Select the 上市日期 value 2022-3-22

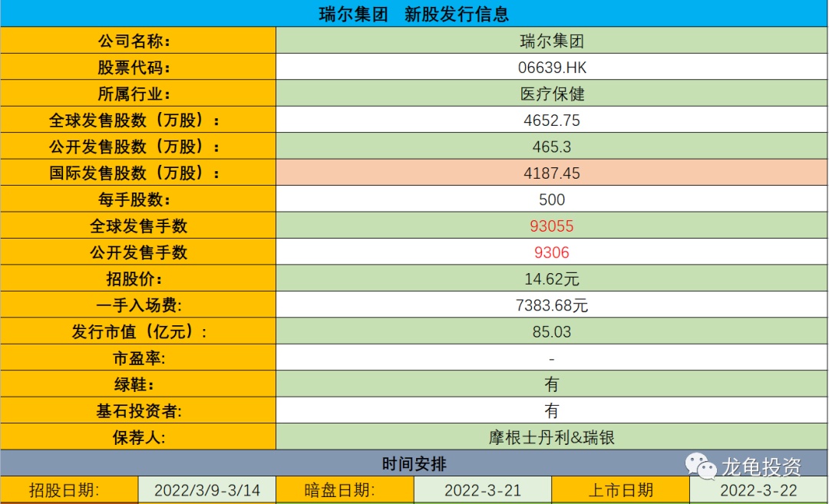click(x=758, y=489)
